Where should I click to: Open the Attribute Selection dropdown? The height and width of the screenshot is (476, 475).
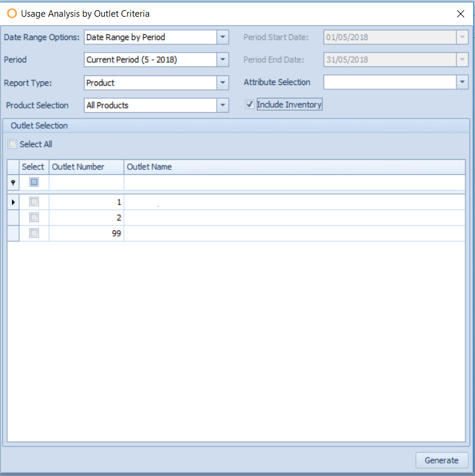point(462,83)
